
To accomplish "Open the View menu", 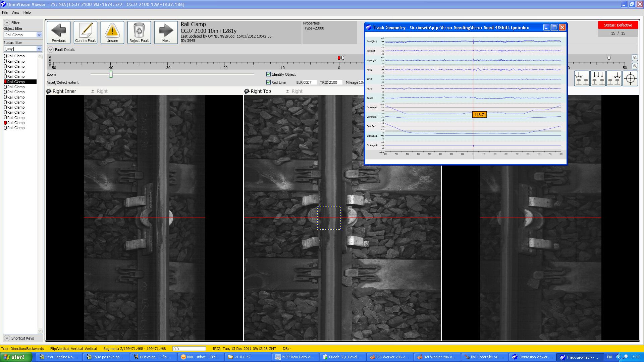I will [15, 12].
